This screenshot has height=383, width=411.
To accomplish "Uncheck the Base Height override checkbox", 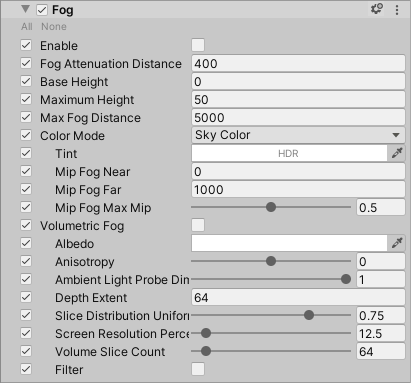I will click(26, 81).
